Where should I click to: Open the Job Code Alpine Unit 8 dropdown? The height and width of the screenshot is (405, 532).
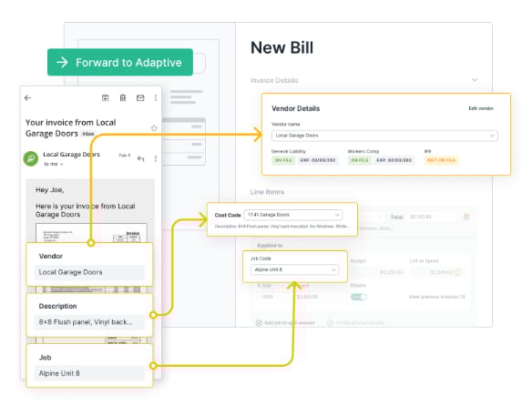pyautogui.click(x=294, y=269)
